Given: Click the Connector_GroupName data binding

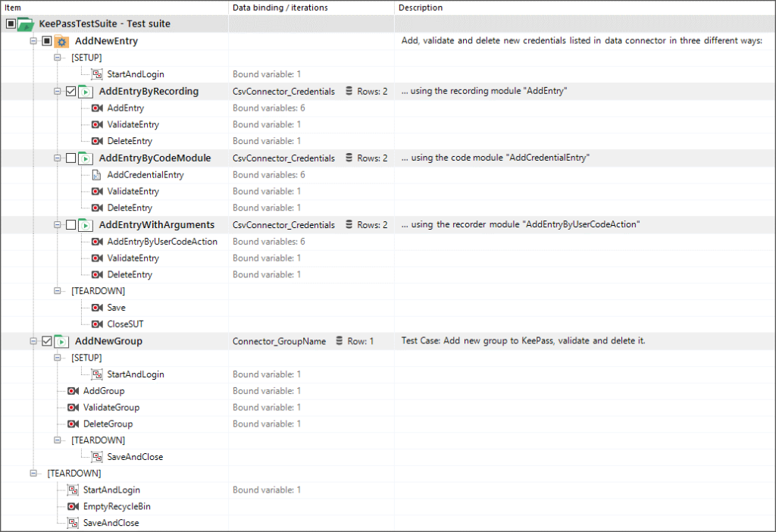Looking at the screenshot, I should 279,342.
